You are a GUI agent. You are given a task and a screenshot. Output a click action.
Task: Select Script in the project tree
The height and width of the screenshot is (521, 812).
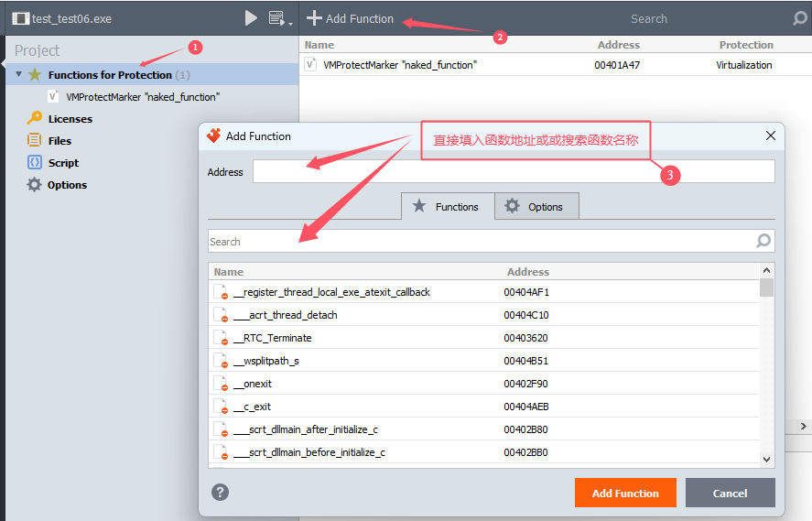point(63,163)
